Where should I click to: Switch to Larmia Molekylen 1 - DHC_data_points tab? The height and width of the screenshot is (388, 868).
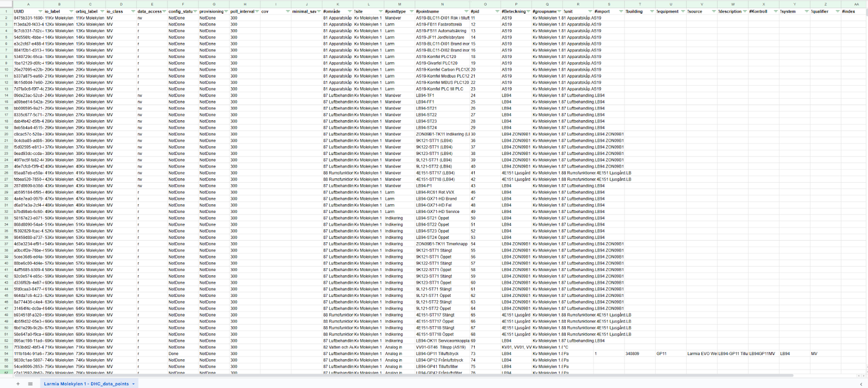[x=86, y=384]
